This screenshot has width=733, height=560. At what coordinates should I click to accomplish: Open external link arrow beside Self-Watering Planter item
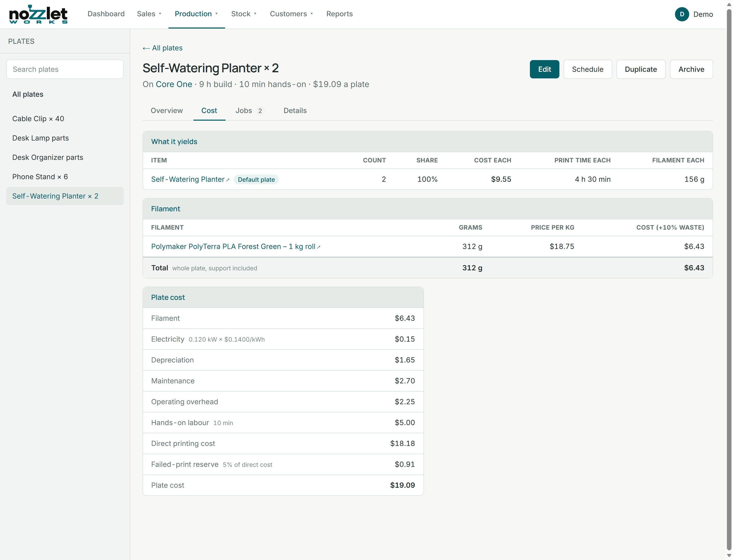[x=228, y=180]
